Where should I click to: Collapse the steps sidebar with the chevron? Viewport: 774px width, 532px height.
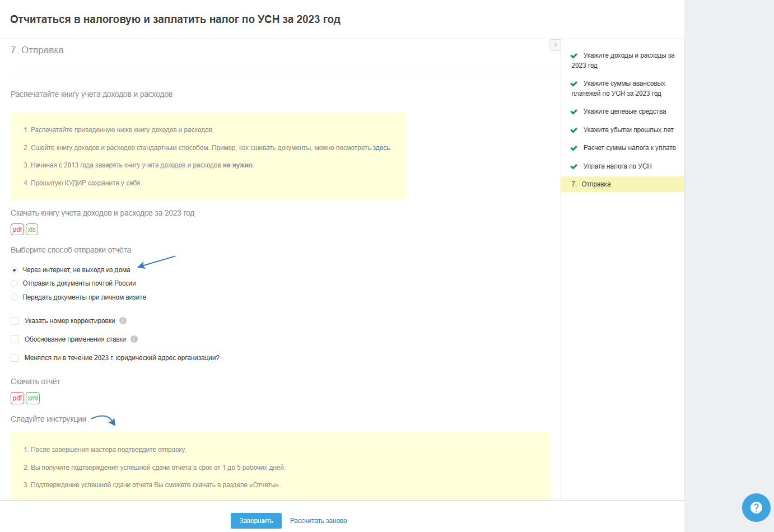[555, 45]
